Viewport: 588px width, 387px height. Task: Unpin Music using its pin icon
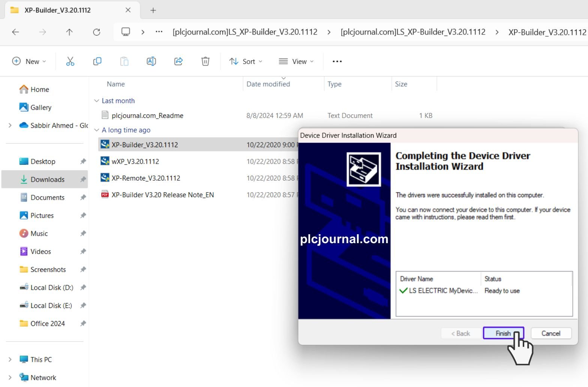(x=83, y=233)
